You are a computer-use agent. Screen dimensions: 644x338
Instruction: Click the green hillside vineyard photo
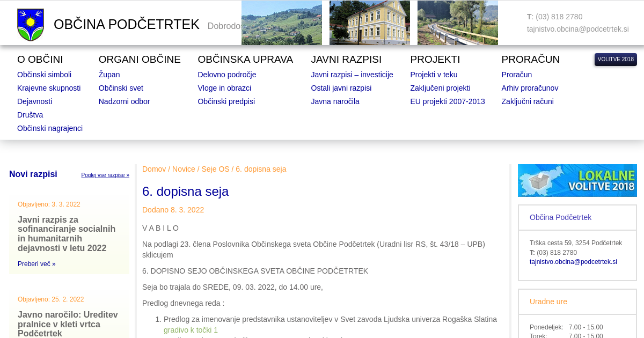pyautogui.click(x=281, y=23)
